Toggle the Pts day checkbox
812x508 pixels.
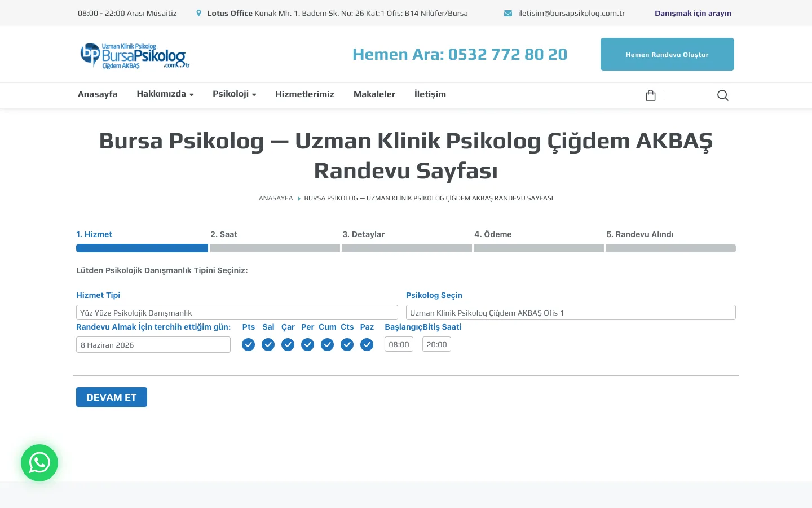click(248, 344)
